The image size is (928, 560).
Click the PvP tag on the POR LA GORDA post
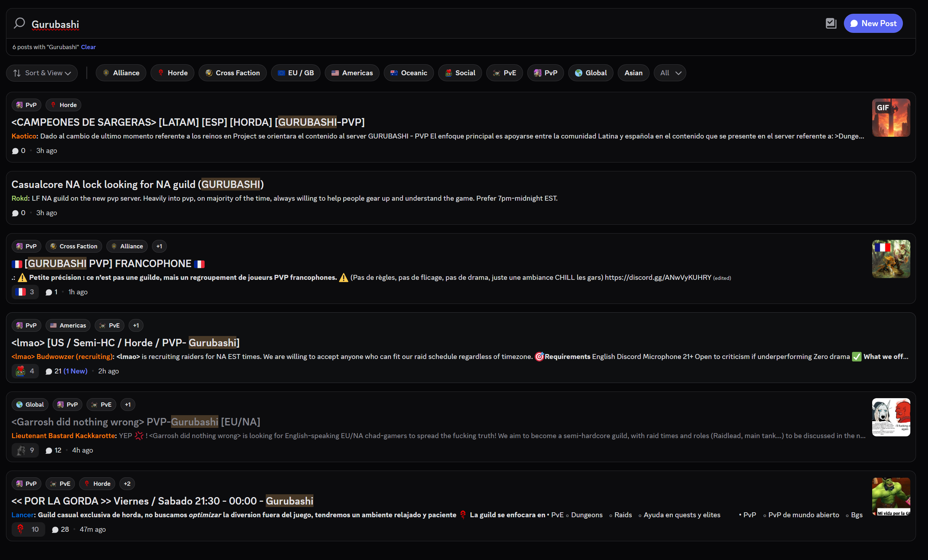27,484
